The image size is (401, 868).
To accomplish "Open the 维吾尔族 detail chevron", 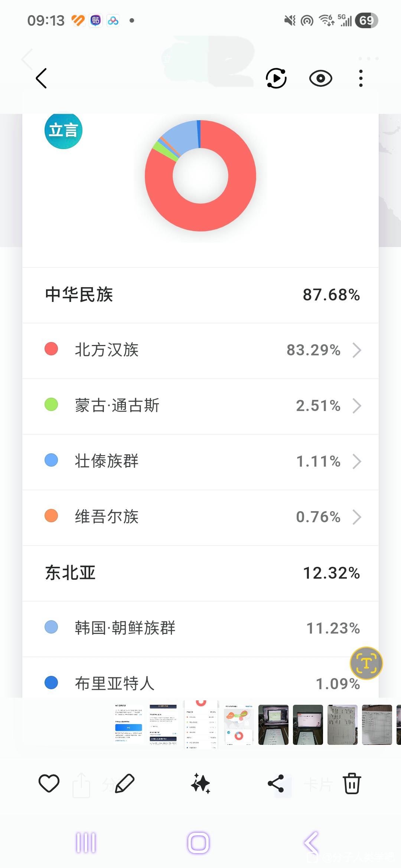I will 356,517.
